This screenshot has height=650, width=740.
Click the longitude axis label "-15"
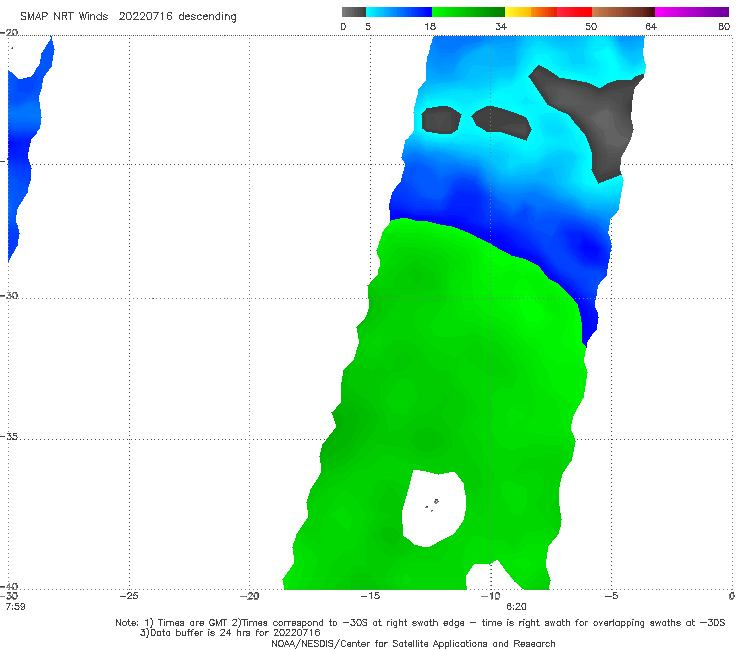point(370,596)
